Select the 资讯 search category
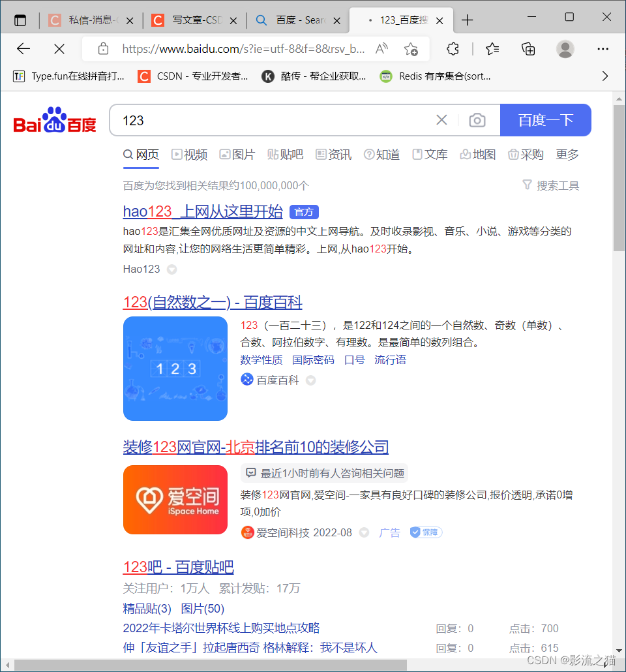 333,154
